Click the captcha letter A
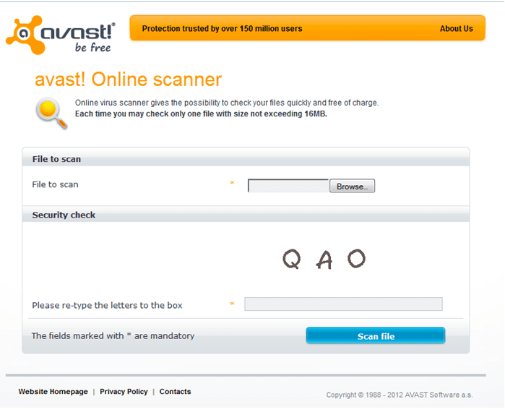505x420 pixels. tap(324, 260)
